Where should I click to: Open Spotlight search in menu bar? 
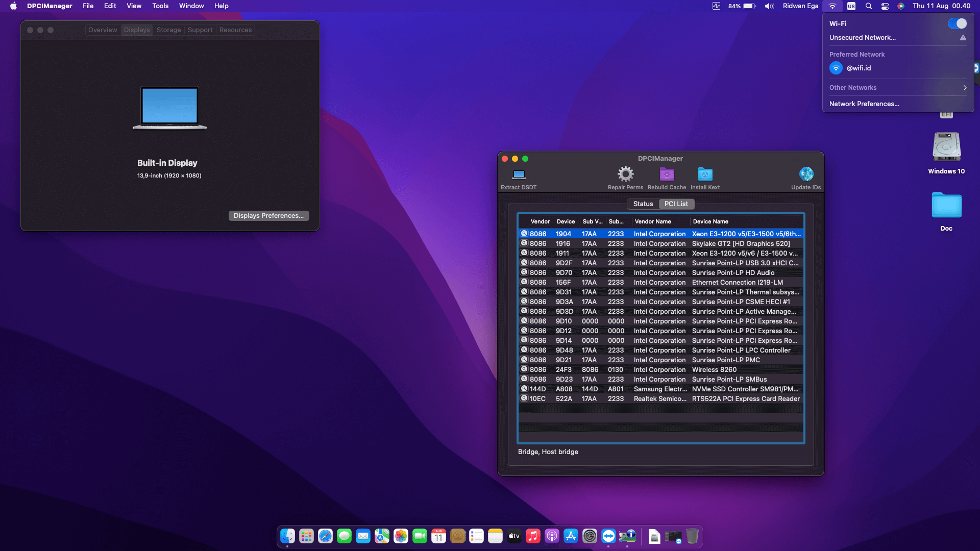pyautogui.click(x=868, y=6)
